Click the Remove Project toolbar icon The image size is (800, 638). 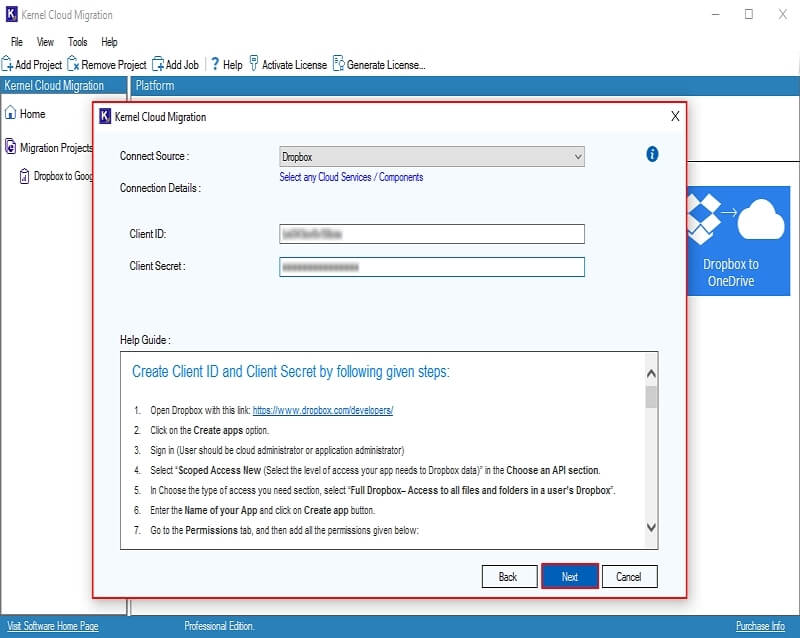click(73, 64)
